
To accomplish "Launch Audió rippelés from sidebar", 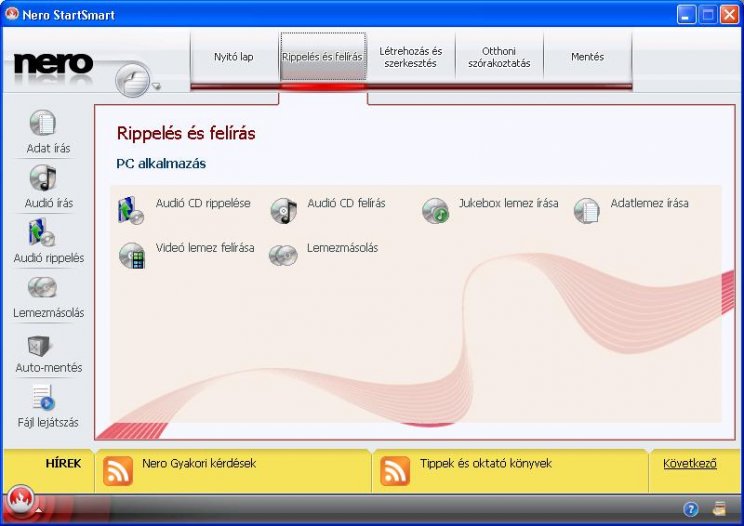I will [42, 232].
